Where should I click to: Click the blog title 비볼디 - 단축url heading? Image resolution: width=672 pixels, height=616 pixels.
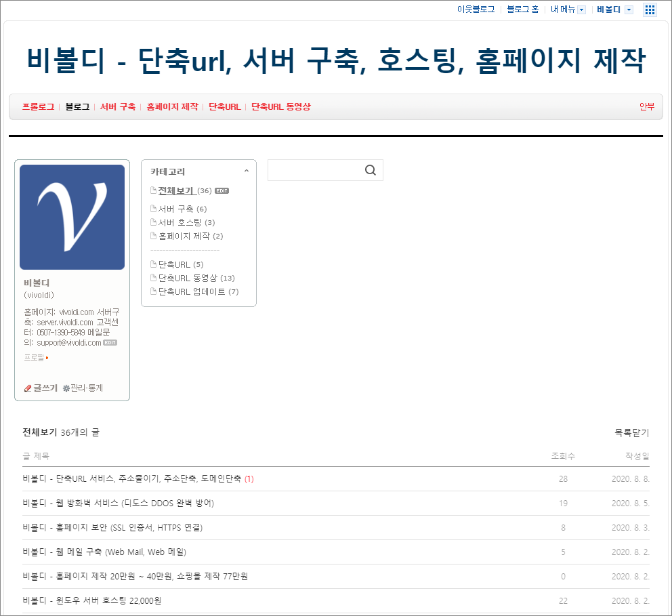[336, 60]
